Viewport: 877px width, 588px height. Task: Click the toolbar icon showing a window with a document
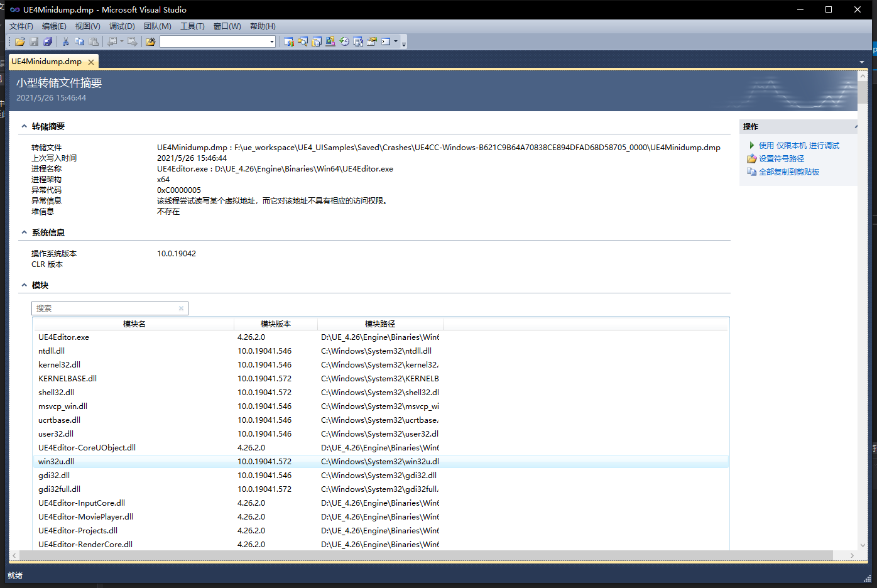(358, 41)
